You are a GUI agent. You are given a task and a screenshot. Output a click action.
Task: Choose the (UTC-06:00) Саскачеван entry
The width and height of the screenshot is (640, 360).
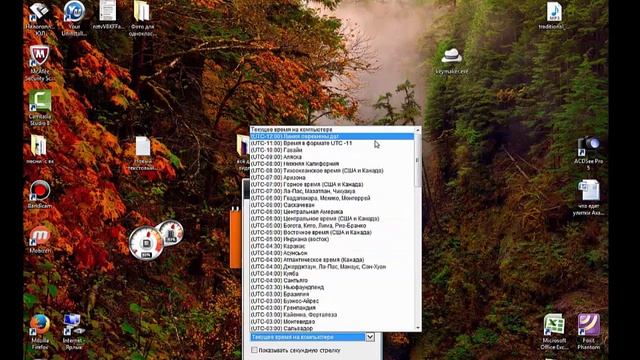[332, 205]
